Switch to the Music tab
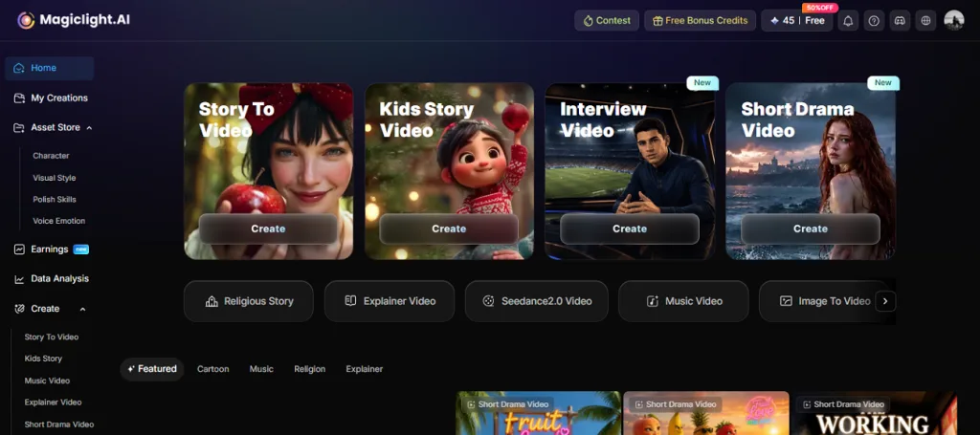Screen dimensions: 980x435 (261, 369)
